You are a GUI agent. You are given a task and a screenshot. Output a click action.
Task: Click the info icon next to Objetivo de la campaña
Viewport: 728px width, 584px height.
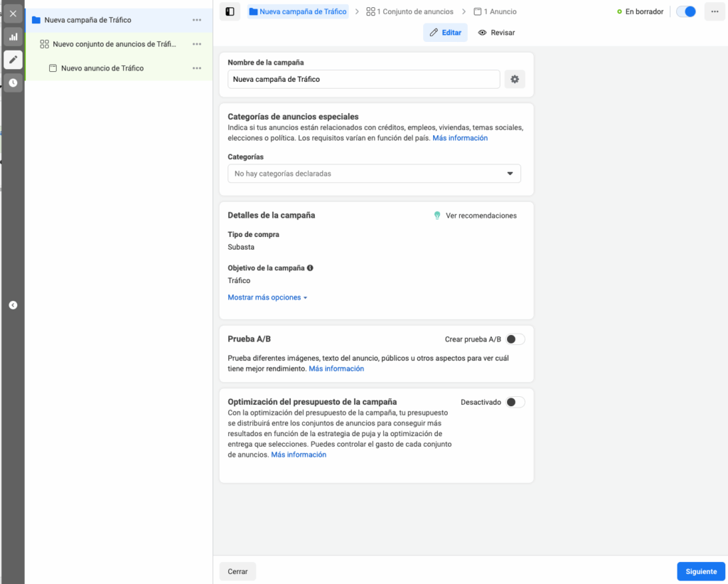coord(310,268)
